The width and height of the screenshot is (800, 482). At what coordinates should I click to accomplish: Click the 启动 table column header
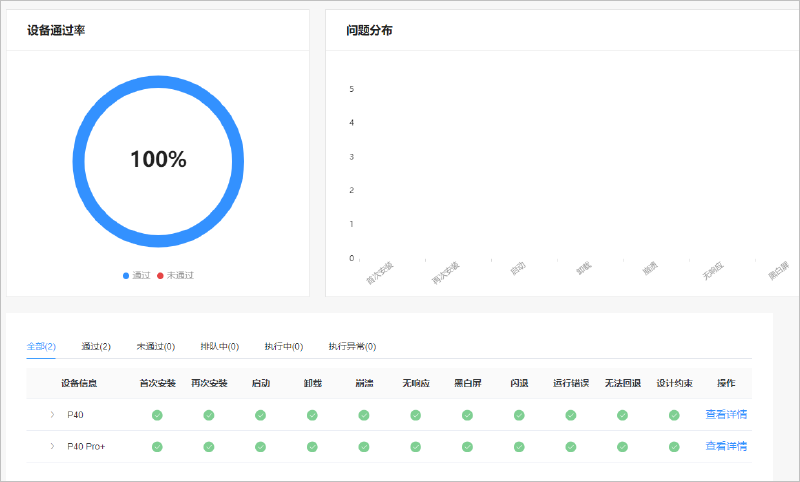261,383
